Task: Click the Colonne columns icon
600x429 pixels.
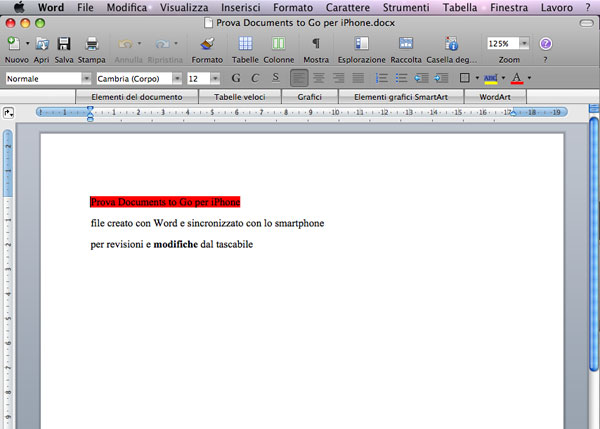Action: pos(278,44)
